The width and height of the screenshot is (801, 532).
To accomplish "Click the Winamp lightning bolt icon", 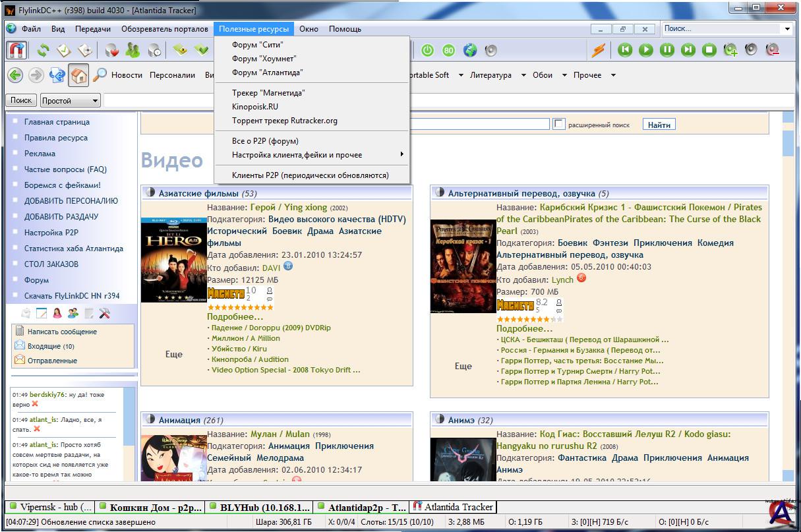I will [x=597, y=50].
